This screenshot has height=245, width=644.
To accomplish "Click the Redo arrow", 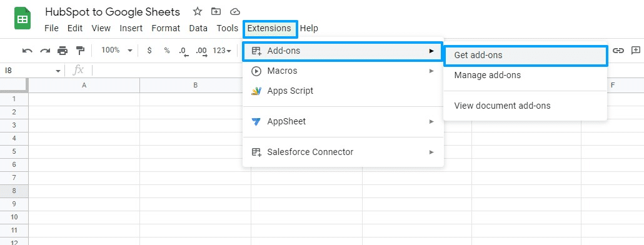I will point(45,51).
